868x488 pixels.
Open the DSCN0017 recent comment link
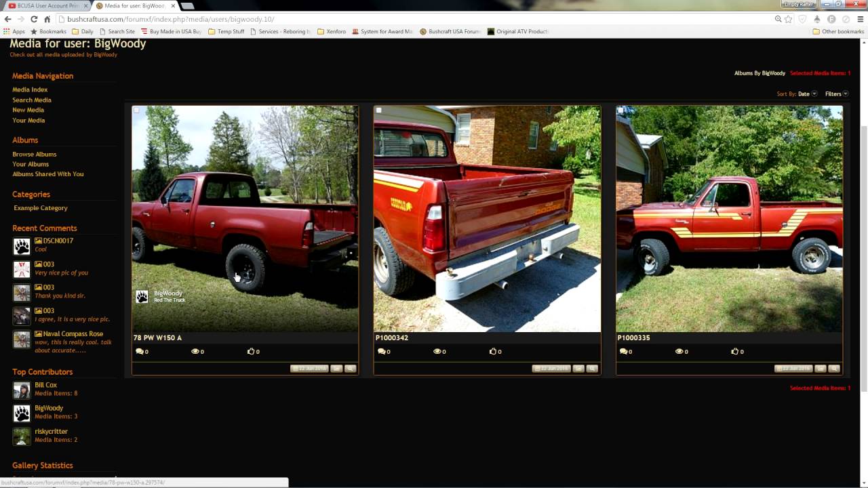pos(58,241)
